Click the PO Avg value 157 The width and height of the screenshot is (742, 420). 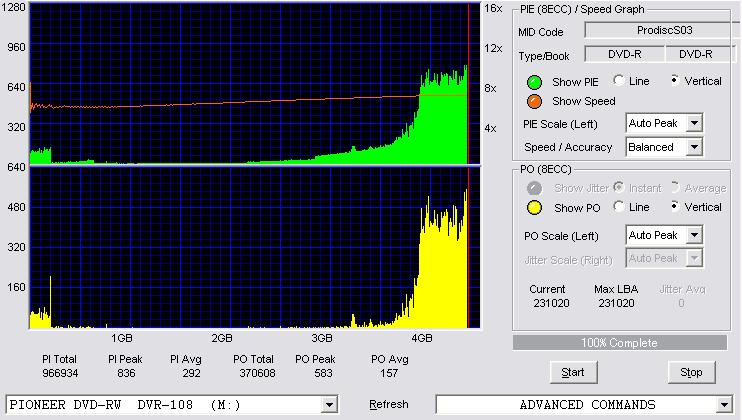389,373
